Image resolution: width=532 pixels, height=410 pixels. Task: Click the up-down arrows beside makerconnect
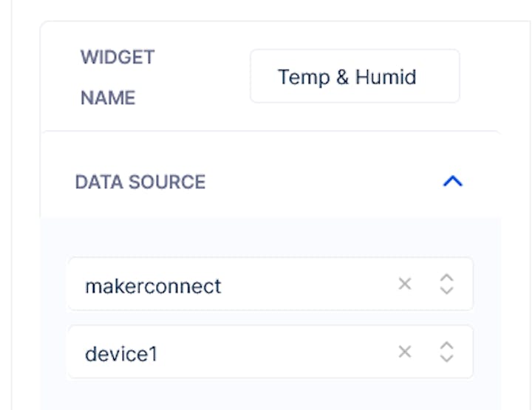(446, 284)
